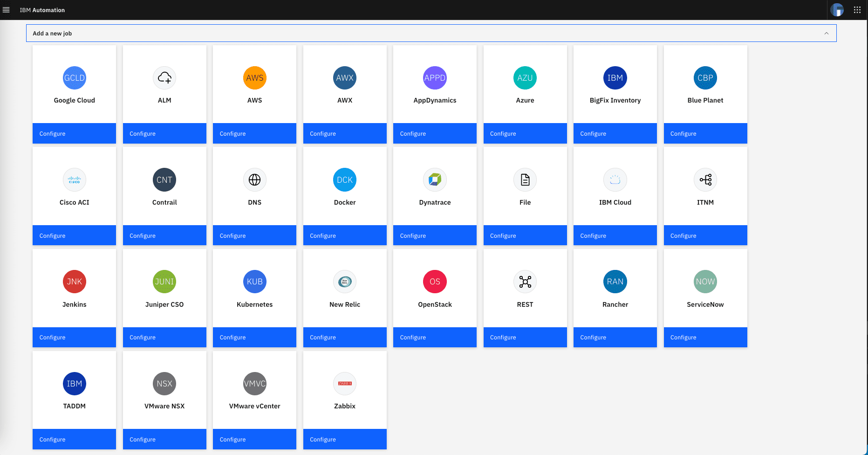Screen dimensions: 868x455
Task: Click the Google Cloud GCLD icon
Action: 75,78
